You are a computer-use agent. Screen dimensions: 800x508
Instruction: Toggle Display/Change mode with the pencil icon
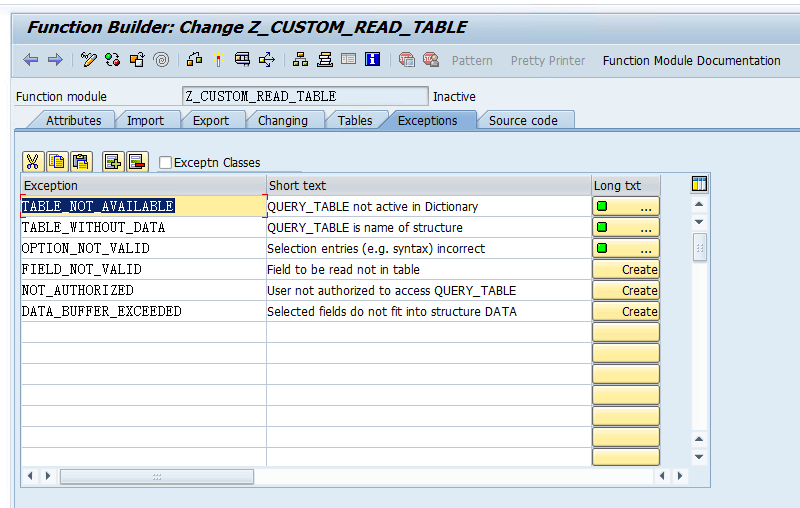point(89,60)
